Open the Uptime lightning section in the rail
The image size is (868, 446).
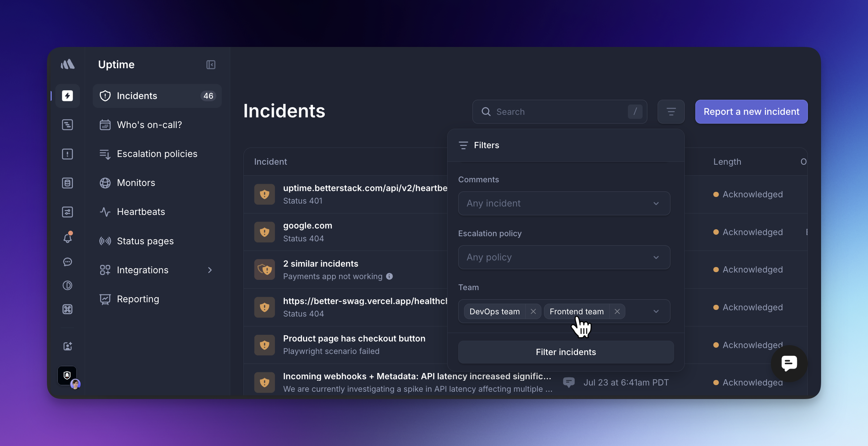[x=67, y=96]
